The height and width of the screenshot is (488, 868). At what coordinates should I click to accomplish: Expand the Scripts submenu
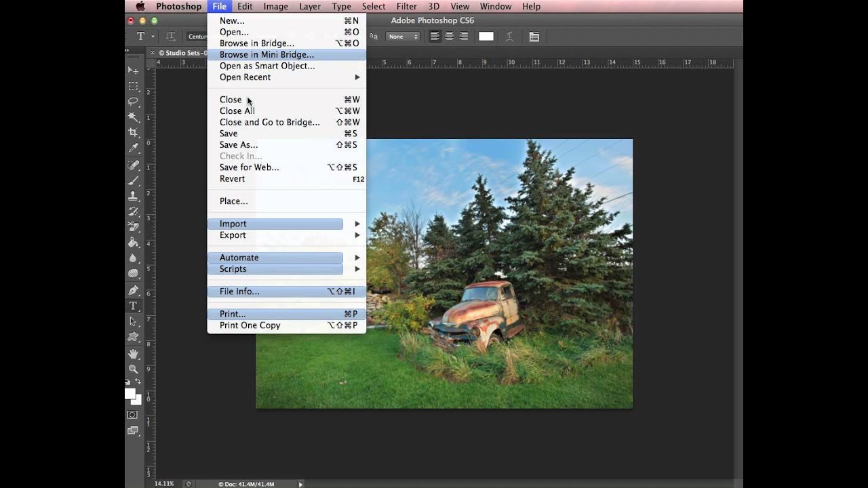pyautogui.click(x=286, y=269)
